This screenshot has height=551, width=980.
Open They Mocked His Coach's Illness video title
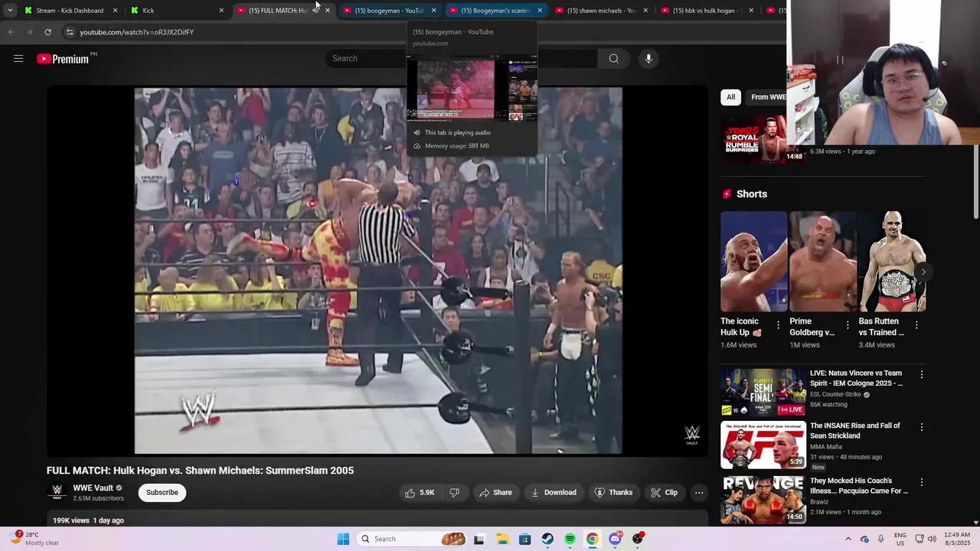pos(859,486)
